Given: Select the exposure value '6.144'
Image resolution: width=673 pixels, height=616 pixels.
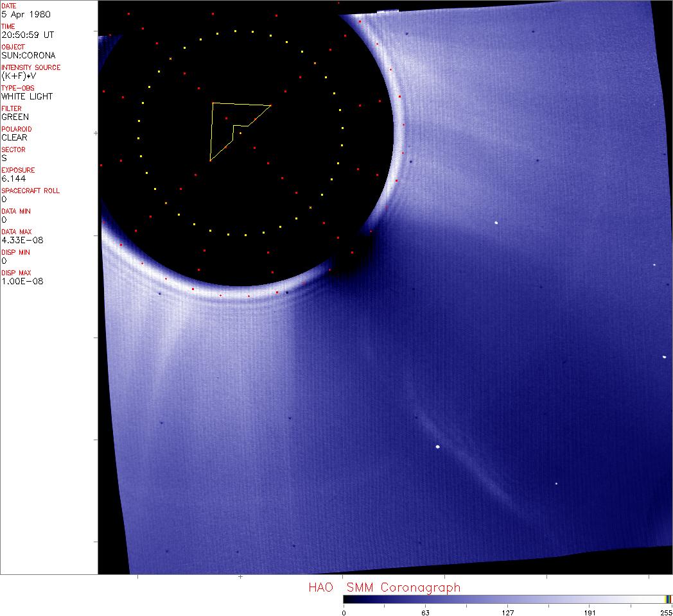Looking at the screenshot, I should (x=13, y=178).
